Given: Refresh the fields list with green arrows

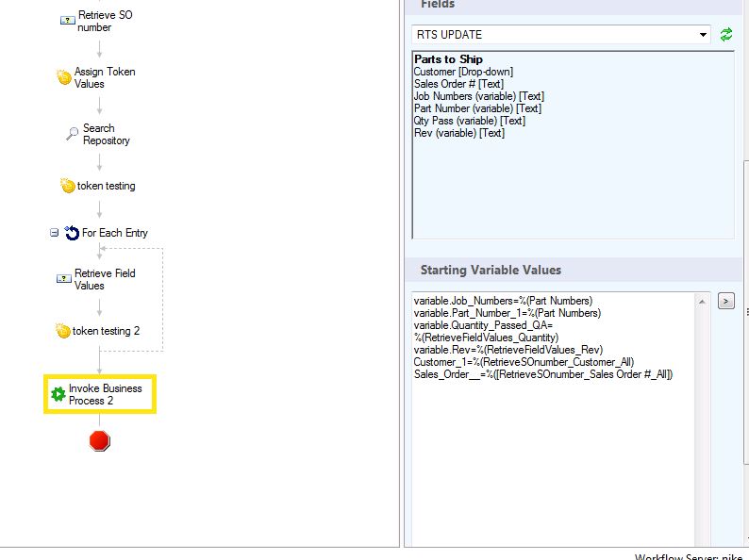Looking at the screenshot, I should tap(726, 34).
